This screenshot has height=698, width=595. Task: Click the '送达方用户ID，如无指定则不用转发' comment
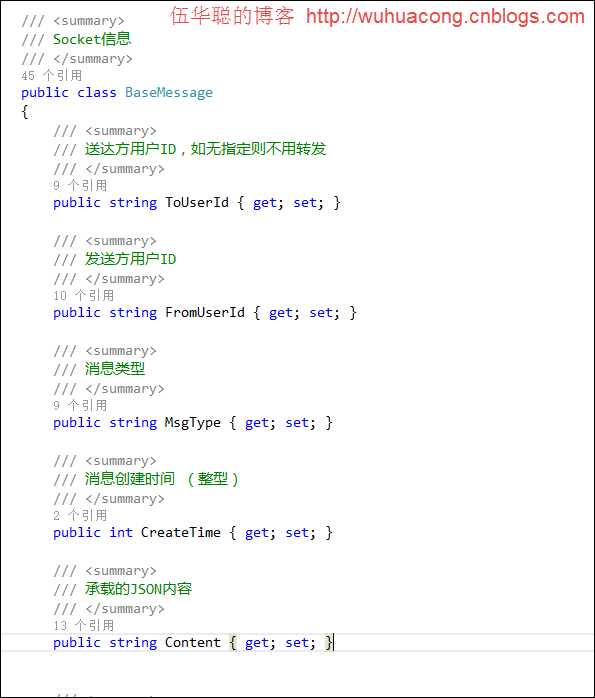205,149
